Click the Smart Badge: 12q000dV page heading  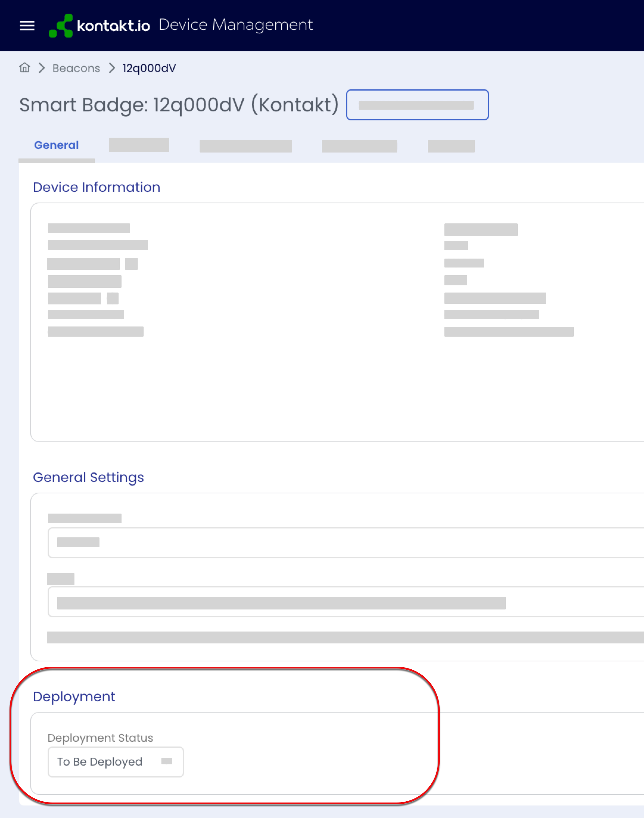click(179, 105)
